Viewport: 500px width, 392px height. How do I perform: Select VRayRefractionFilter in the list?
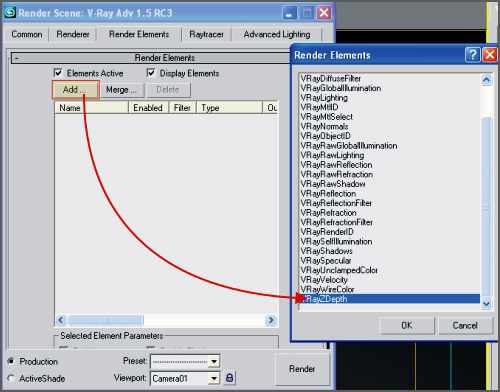(x=389, y=222)
